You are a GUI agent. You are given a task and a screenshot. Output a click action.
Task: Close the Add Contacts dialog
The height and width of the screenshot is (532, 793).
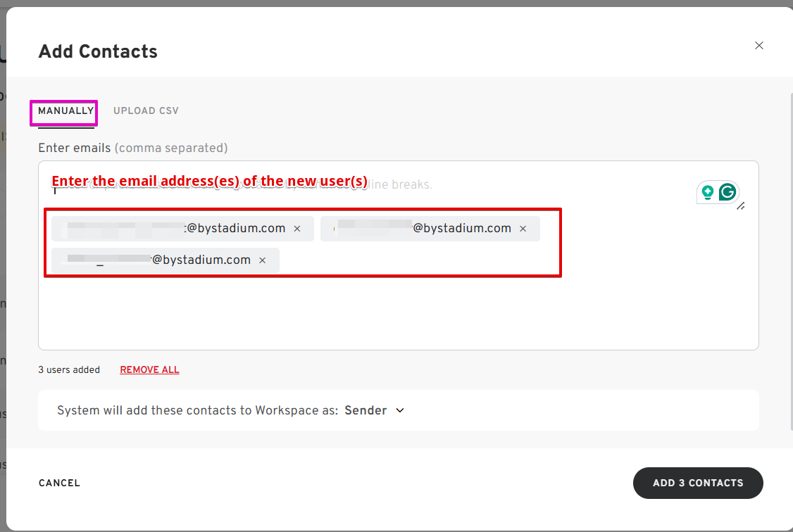(x=759, y=46)
